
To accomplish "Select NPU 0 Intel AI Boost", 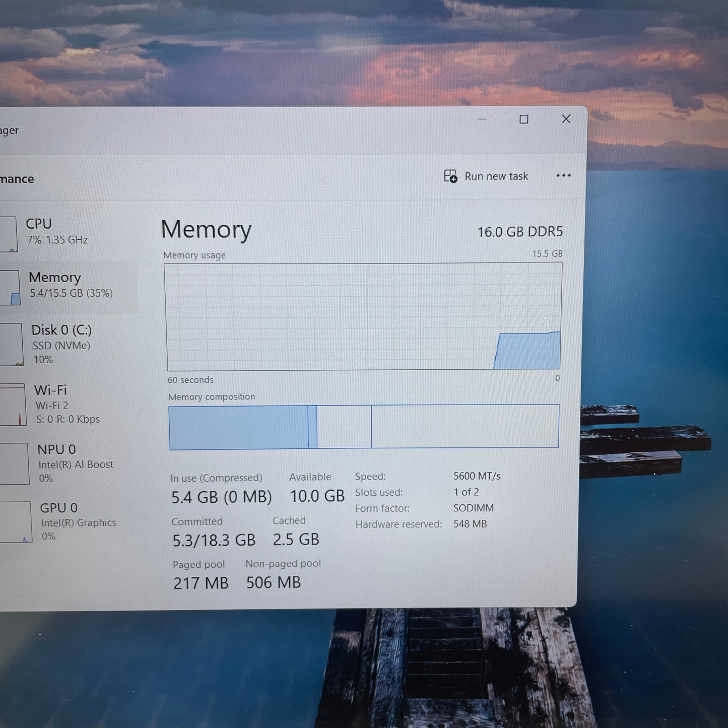I will [x=69, y=464].
